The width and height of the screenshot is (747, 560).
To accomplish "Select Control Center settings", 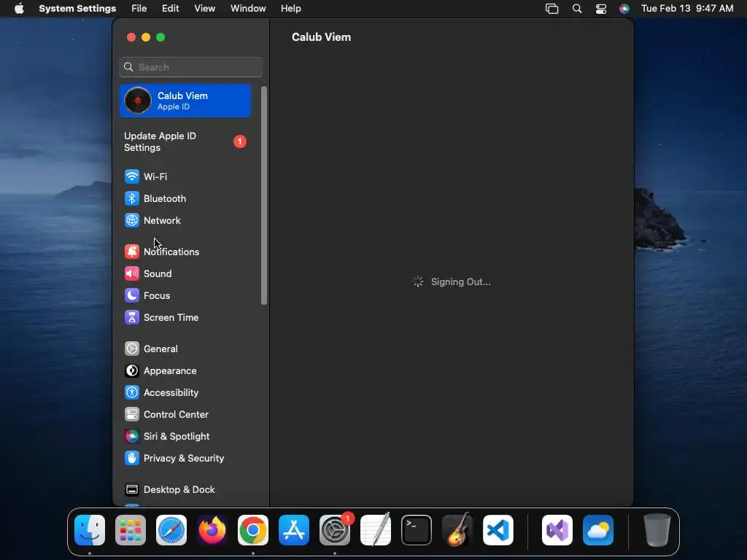I will 186,415.
